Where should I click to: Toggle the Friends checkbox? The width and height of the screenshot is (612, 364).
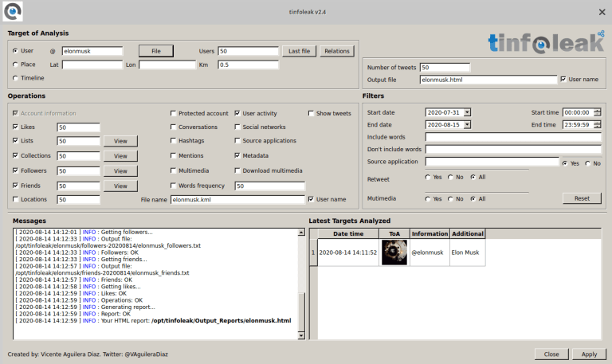(x=15, y=186)
